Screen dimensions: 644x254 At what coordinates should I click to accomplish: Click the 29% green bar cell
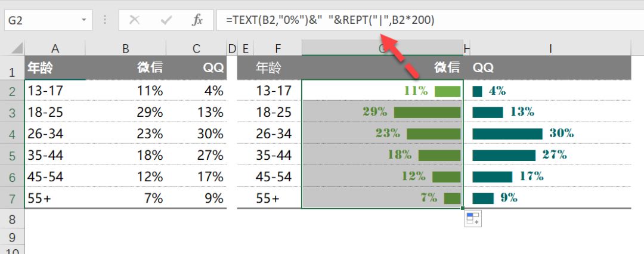click(382, 112)
